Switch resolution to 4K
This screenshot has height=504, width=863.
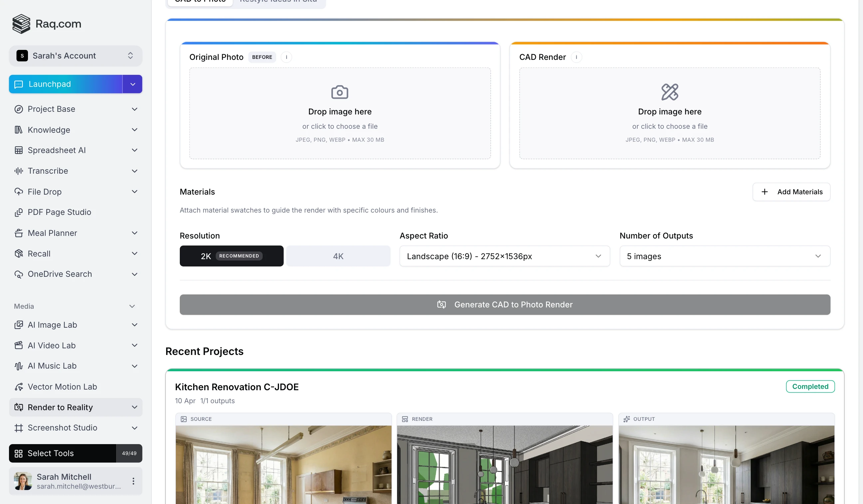pos(338,256)
